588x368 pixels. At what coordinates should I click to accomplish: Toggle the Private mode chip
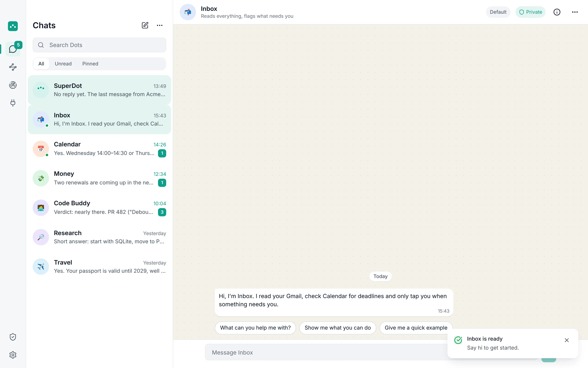pos(530,12)
